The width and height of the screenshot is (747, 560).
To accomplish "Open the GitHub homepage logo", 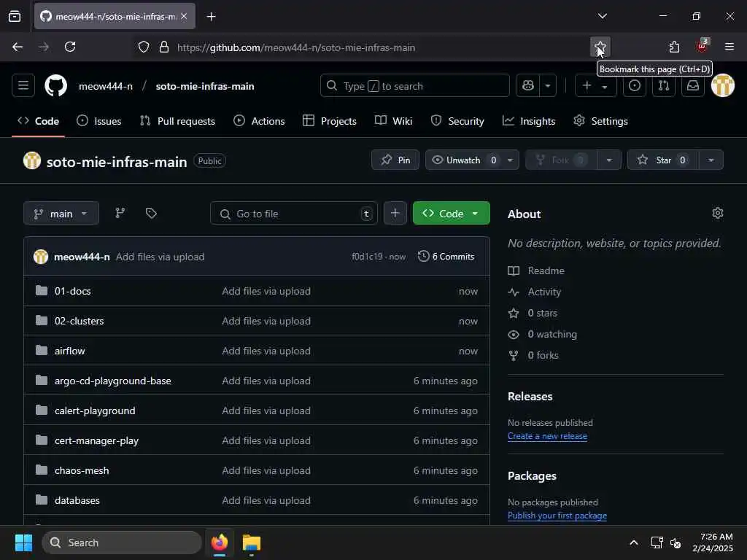I will [x=55, y=86].
